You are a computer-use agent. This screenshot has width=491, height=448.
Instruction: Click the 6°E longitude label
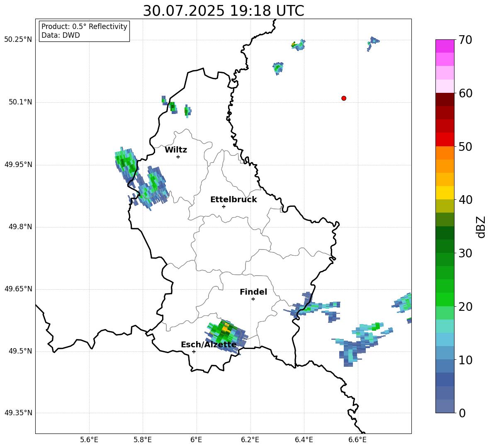click(196, 440)
